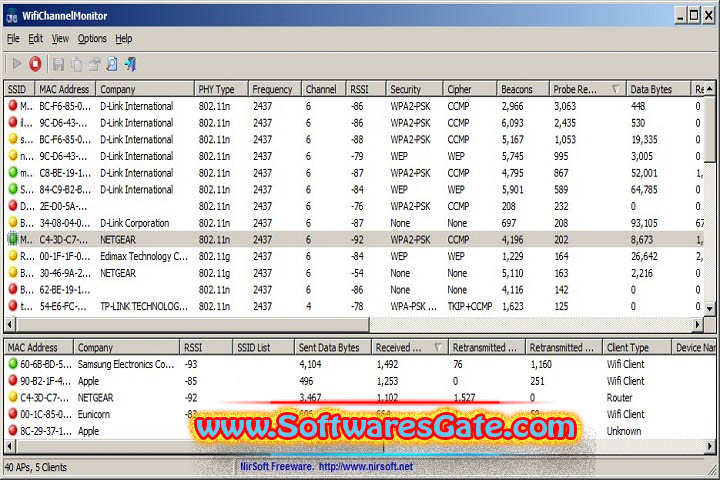Click the red icon of the 2E-D0-5A access point
720x480 pixels.
(x=13, y=205)
